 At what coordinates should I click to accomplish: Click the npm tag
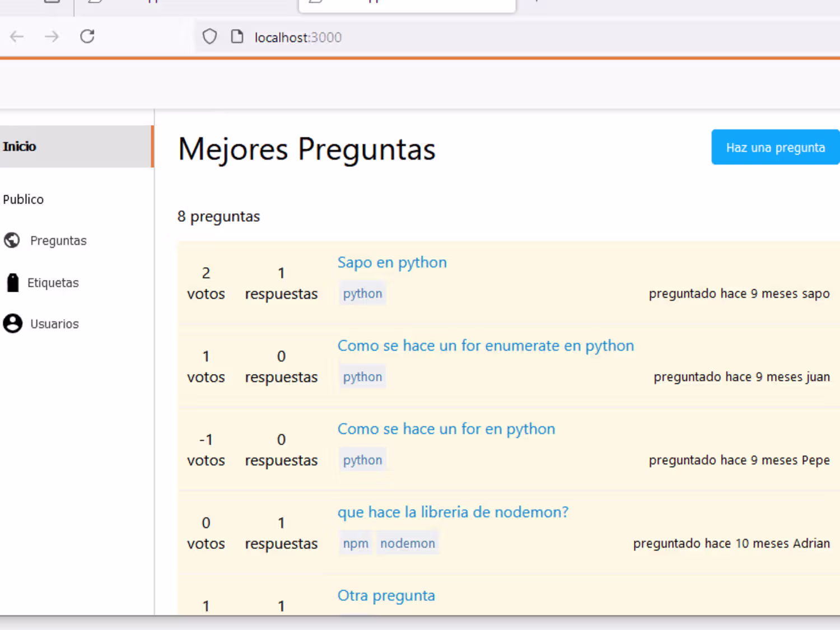coord(356,544)
